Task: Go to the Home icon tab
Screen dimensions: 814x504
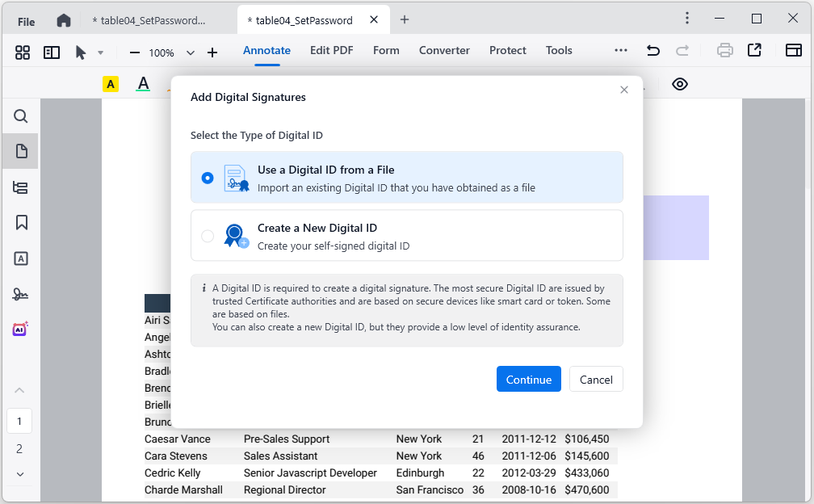Action: click(x=64, y=20)
